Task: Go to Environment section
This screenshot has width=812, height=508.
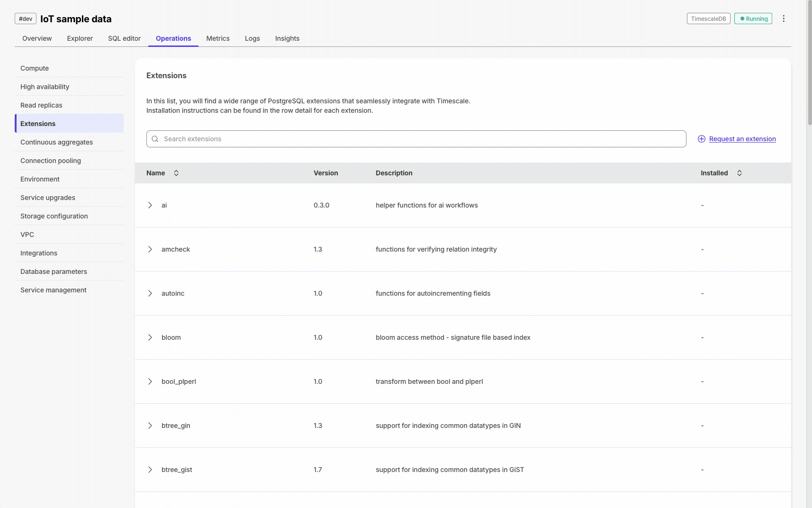Action: [69, 179]
